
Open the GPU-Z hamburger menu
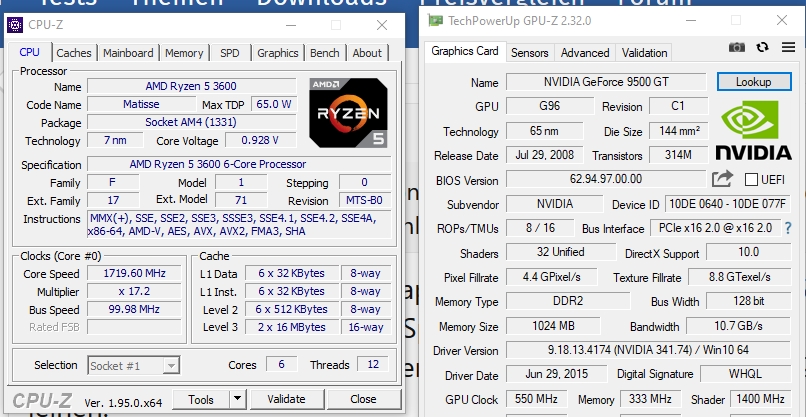click(788, 47)
